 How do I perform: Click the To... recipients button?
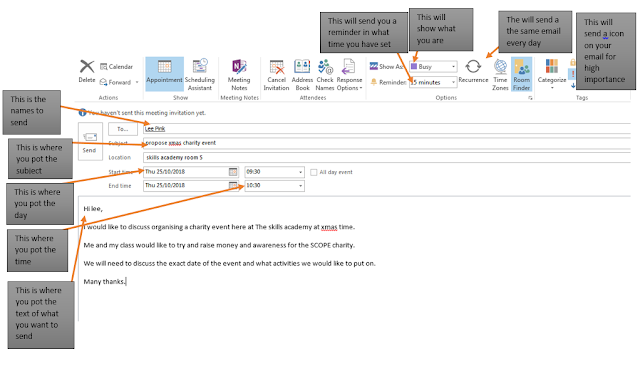[x=123, y=129]
